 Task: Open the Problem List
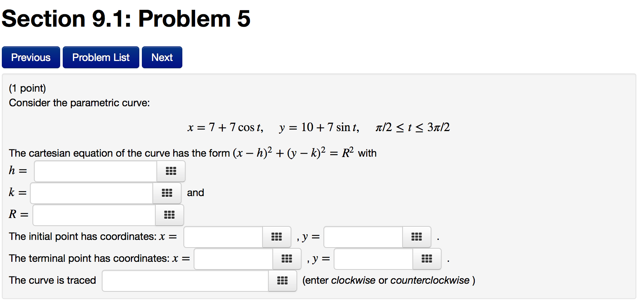[101, 57]
